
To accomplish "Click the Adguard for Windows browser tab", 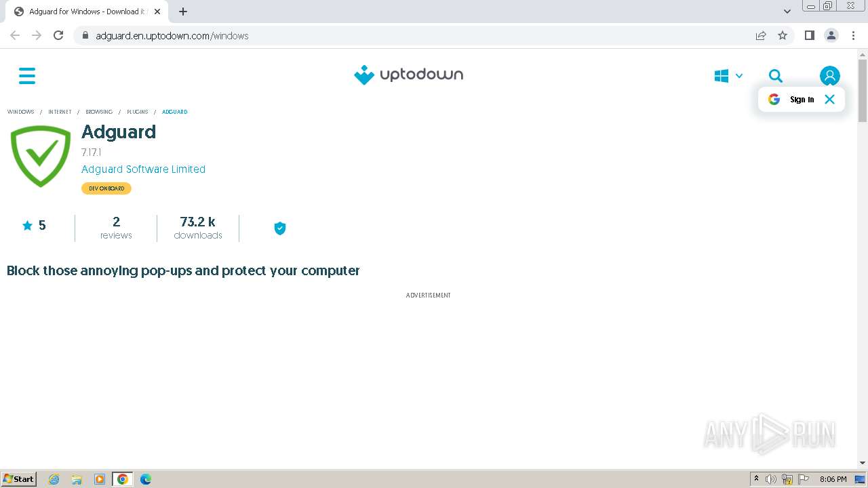I will tap(86, 12).
